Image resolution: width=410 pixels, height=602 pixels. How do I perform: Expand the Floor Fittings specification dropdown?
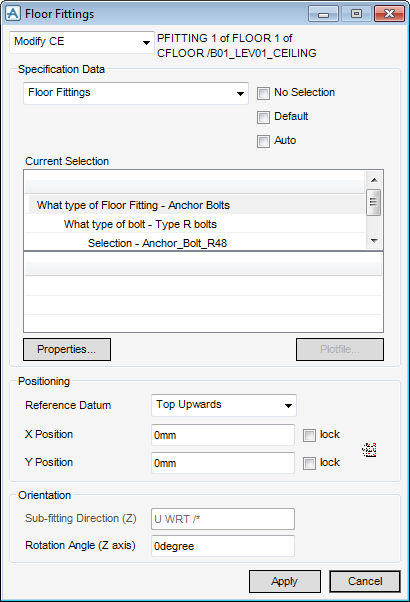pyautogui.click(x=136, y=93)
